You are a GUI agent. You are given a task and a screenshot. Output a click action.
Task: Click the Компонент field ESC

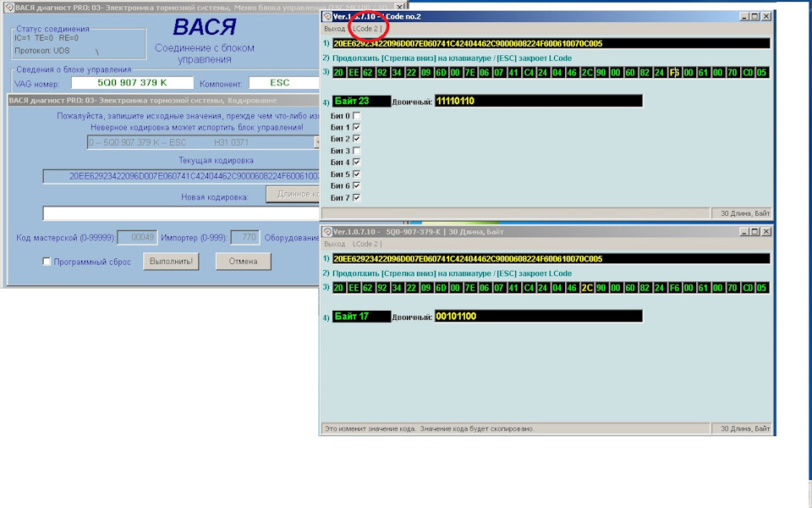[x=284, y=82]
